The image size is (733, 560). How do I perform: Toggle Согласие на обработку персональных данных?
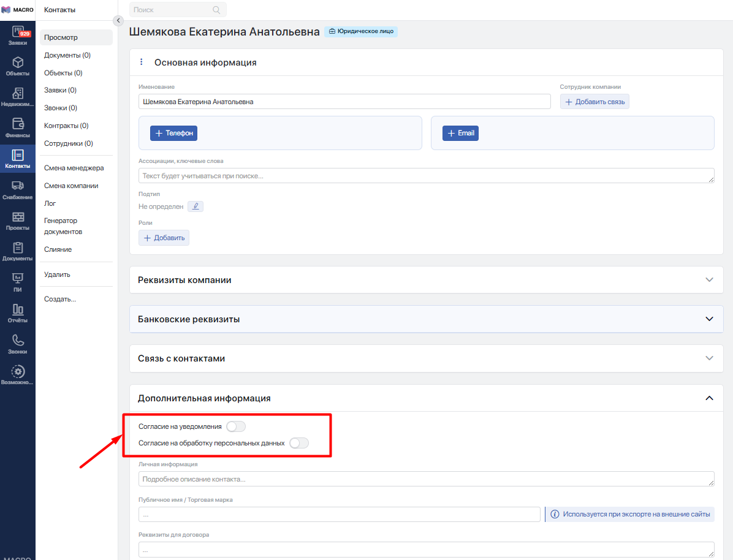tap(299, 443)
